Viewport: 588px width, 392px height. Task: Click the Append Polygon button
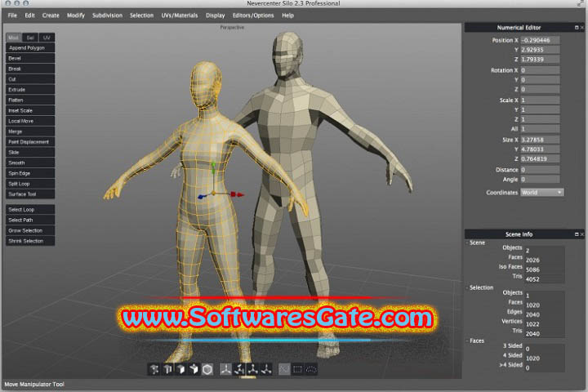pyautogui.click(x=30, y=48)
